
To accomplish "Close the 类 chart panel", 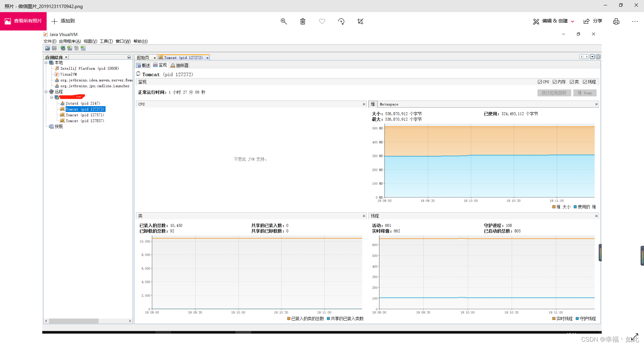I will (364, 216).
